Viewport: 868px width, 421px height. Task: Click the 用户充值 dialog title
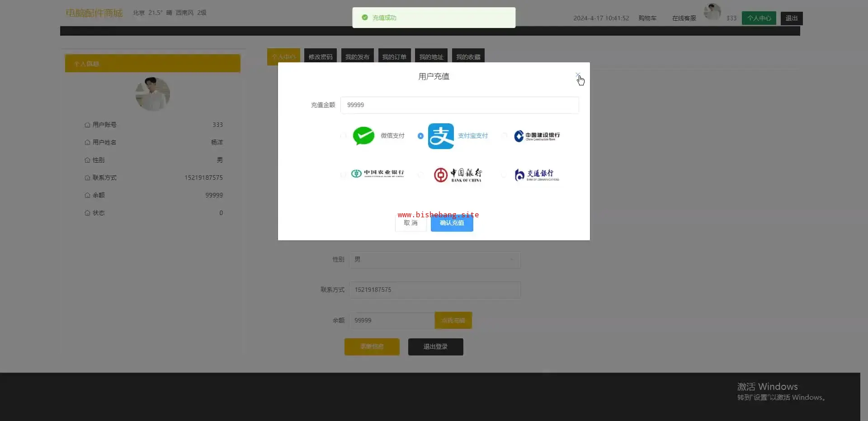[434, 76]
